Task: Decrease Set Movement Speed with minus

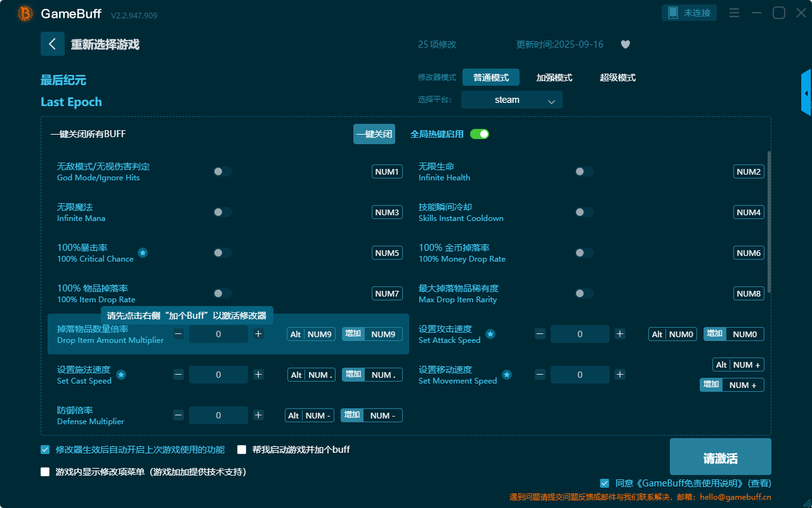Action: coord(540,375)
